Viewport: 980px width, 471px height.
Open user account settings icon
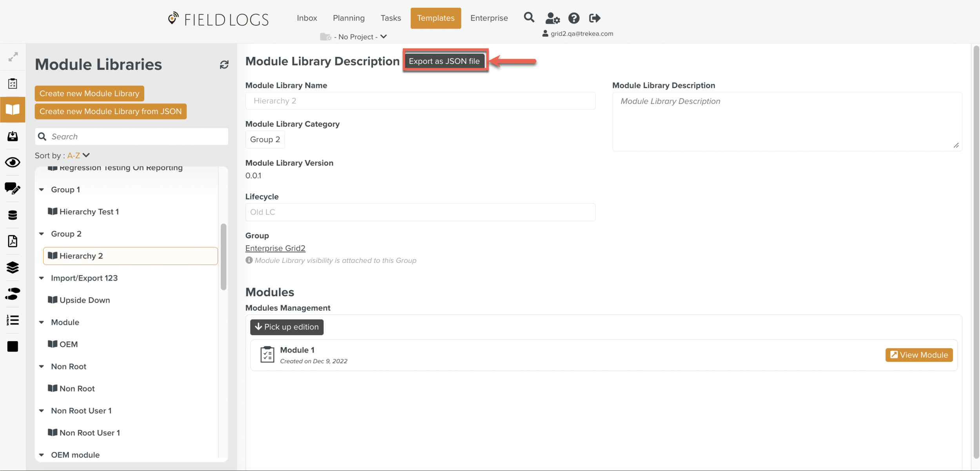point(552,18)
